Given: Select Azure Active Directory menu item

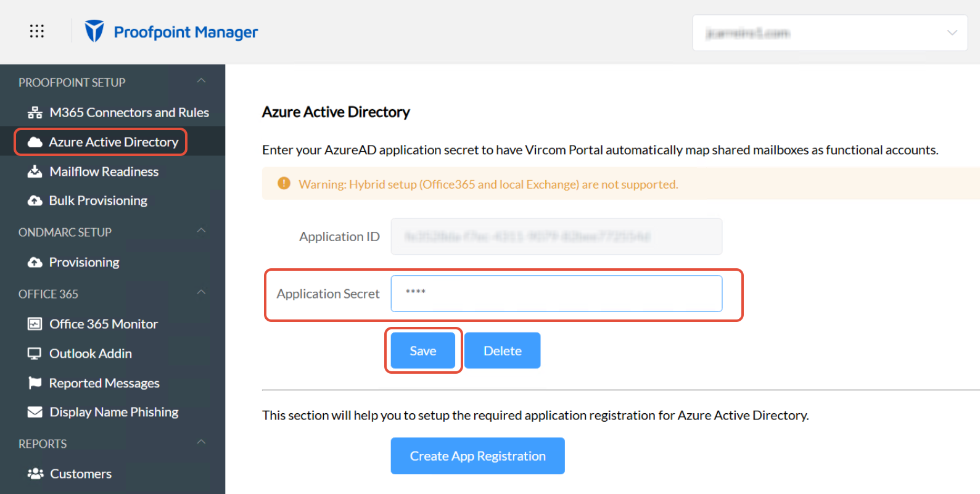Looking at the screenshot, I should 112,142.
